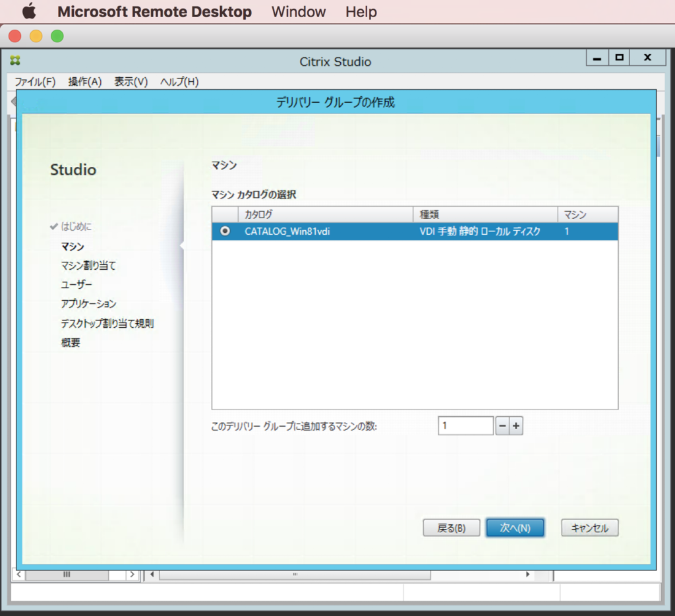The height and width of the screenshot is (616, 675).
Task: Increase machine count with plus button
Action: coord(516,425)
